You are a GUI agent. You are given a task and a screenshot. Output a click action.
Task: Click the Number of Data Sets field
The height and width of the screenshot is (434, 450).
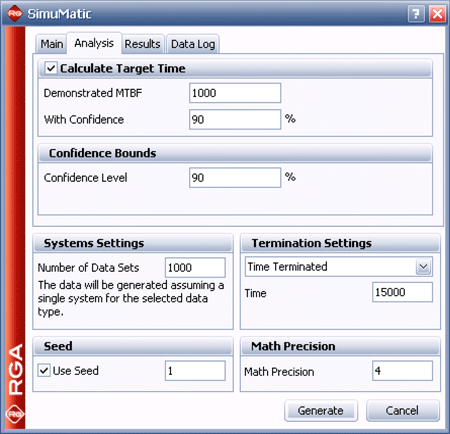coord(195,267)
